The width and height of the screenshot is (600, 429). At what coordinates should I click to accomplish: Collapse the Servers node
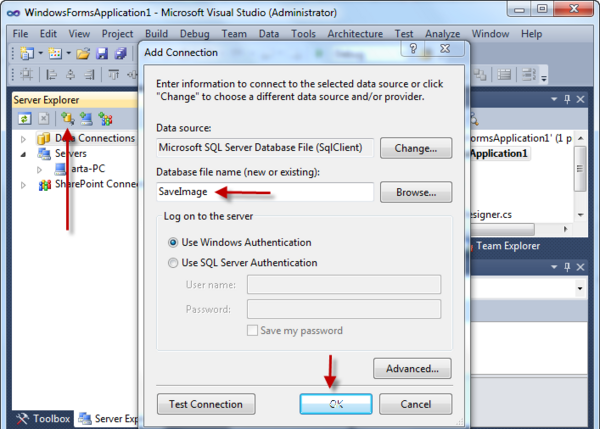pos(23,154)
